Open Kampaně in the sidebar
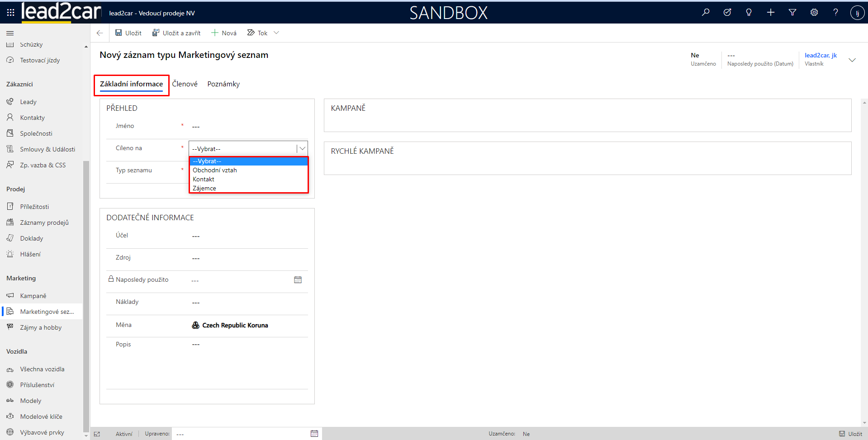This screenshot has height=440, width=868. click(33, 296)
